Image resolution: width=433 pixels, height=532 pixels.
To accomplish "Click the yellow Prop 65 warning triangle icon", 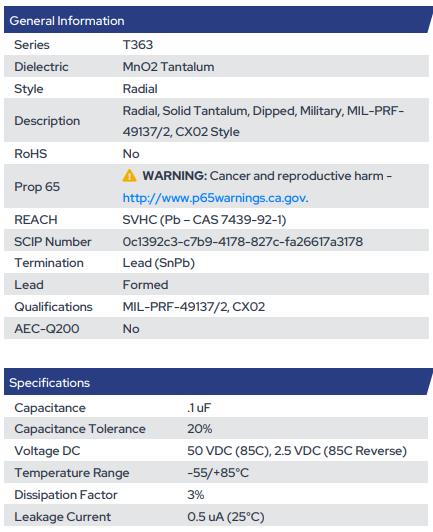I will [129, 176].
